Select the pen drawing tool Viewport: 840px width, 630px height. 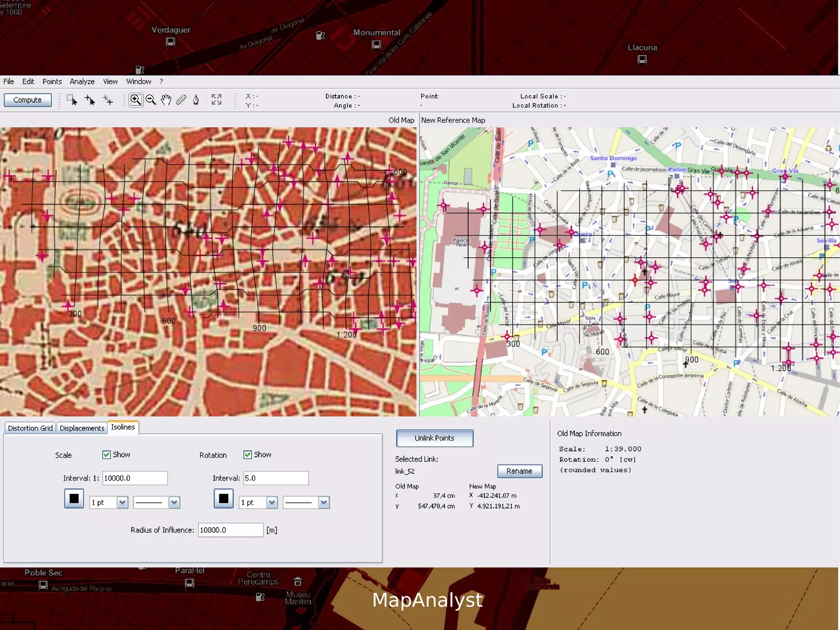point(196,100)
